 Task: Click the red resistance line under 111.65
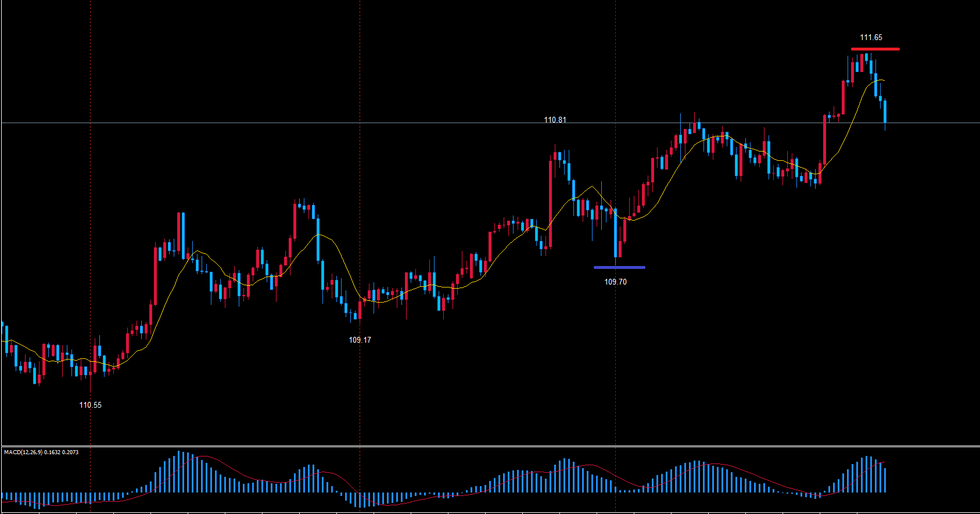tap(875, 49)
